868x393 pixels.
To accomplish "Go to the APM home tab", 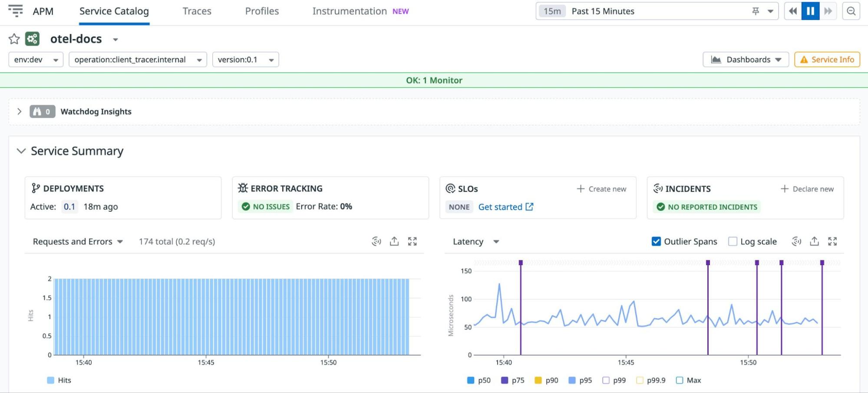I will pyautogui.click(x=43, y=11).
